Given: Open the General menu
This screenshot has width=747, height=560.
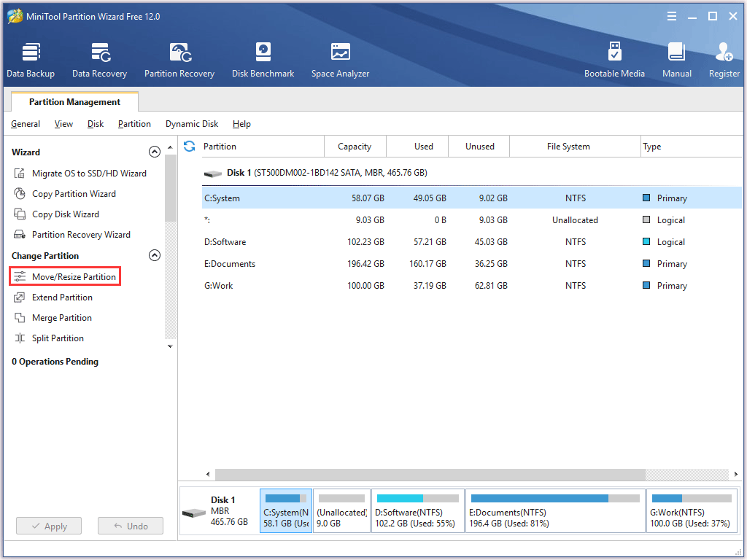Looking at the screenshot, I should click(26, 124).
